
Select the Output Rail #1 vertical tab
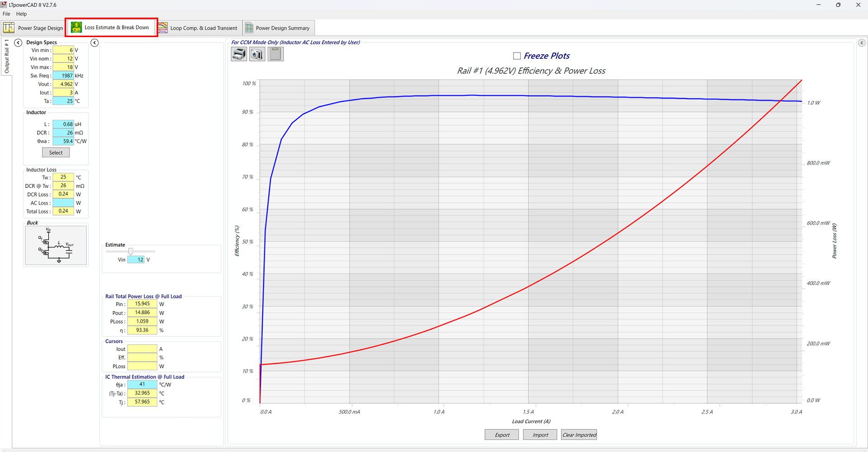pos(7,56)
